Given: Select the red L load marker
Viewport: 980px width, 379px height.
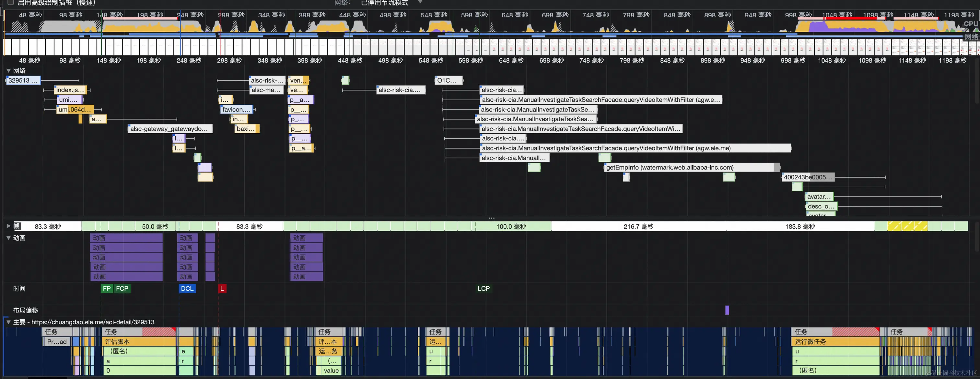Looking at the screenshot, I should (x=222, y=289).
